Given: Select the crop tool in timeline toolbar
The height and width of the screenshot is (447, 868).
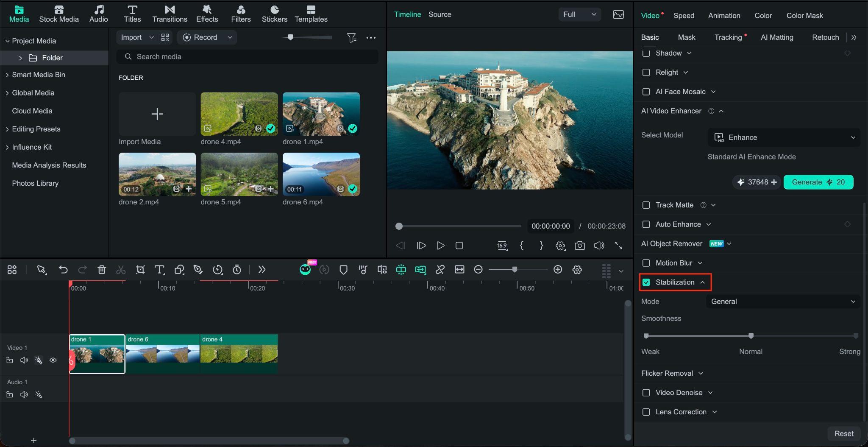Looking at the screenshot, I should [x=140, y=269].
